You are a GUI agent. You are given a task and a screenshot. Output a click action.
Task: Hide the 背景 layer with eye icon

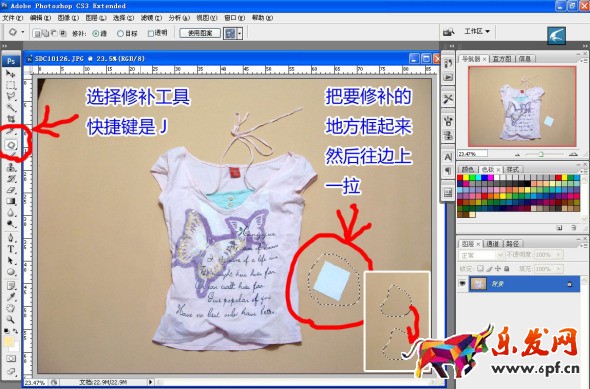(x=462, y=284)
